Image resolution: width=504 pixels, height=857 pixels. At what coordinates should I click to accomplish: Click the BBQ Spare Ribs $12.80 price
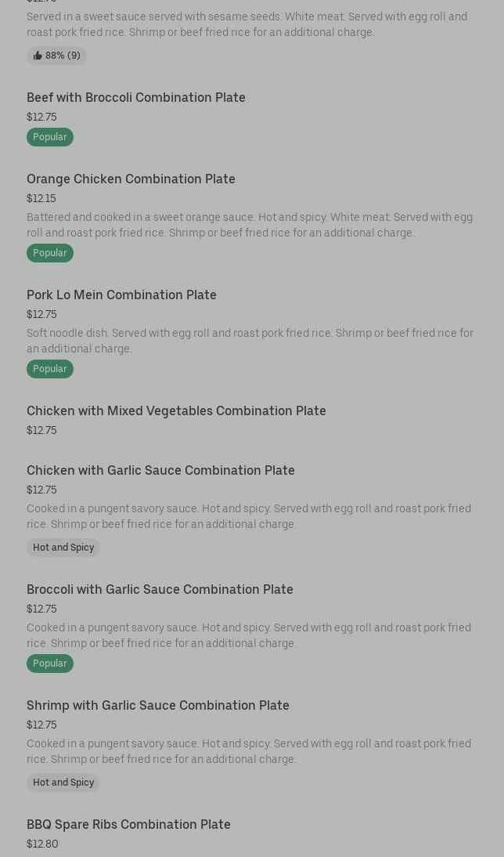[x=42, y=844]
